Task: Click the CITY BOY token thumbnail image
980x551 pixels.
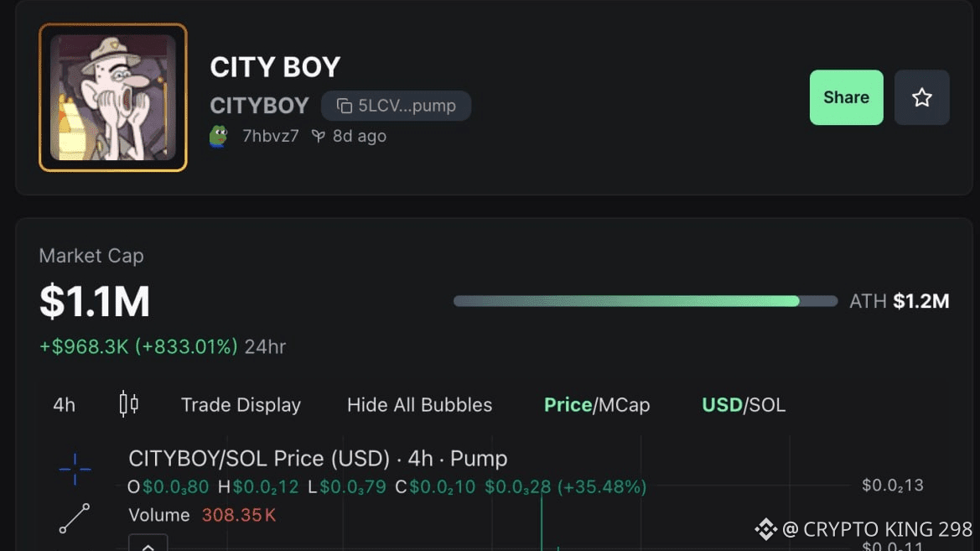Action: coord(113,97)
